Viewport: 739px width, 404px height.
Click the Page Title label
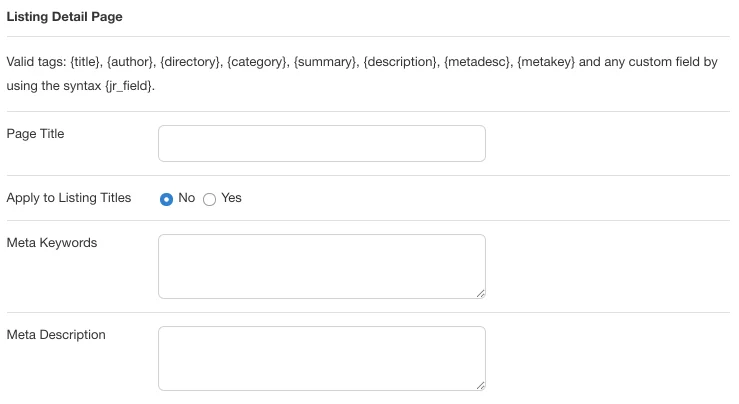[35, 134]
